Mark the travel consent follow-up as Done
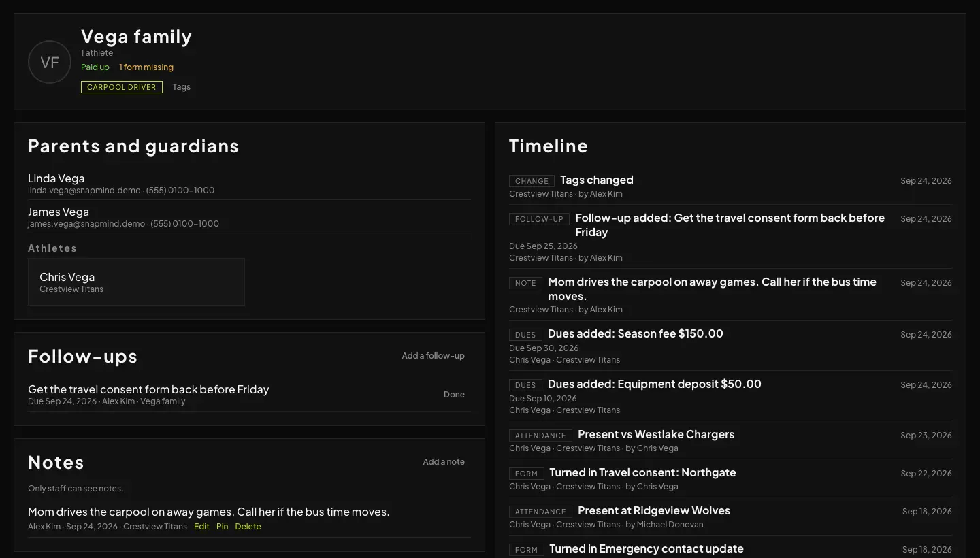Screen dimensions: 980x558 pos(454,395)
